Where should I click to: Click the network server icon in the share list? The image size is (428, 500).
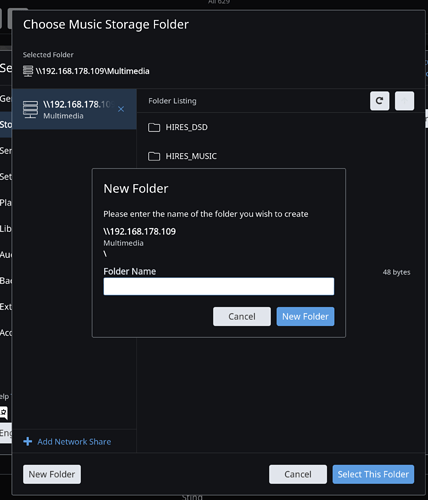pos(30,109)
